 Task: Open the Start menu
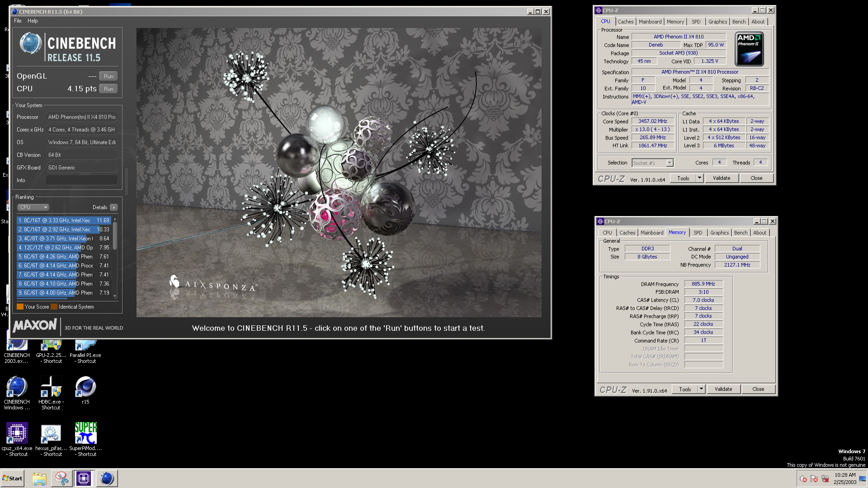click(12, 479)
